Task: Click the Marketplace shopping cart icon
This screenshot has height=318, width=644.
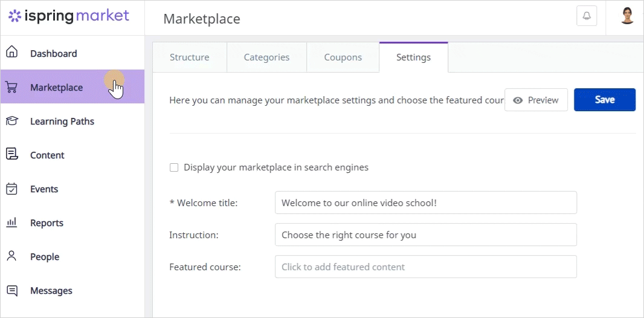Action: click(x=11, y=87)
